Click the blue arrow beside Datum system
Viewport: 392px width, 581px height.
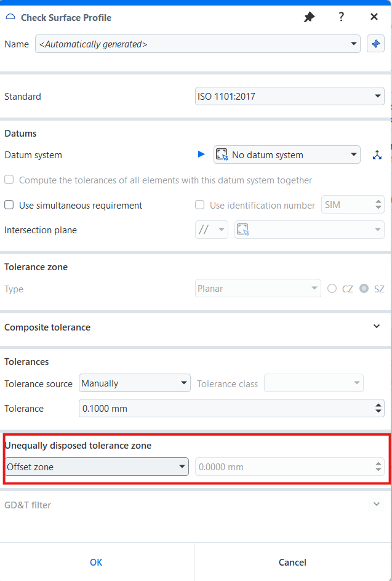click(201, 154)
